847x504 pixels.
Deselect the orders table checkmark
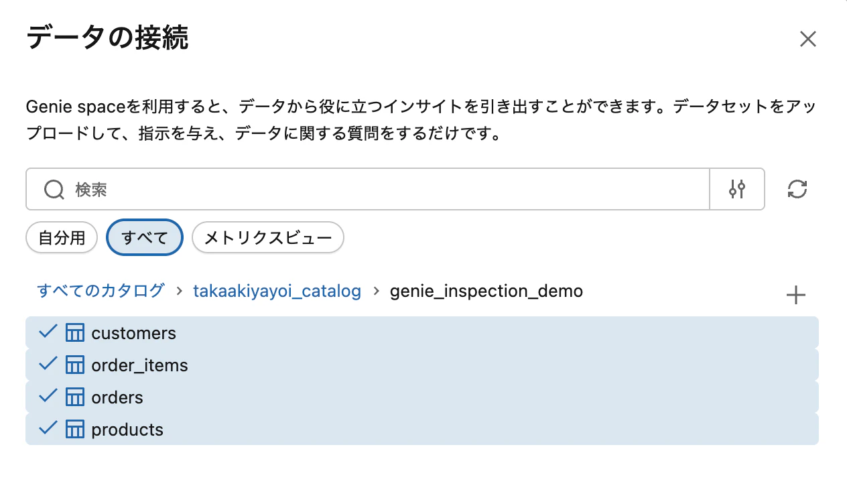(47, 396)
